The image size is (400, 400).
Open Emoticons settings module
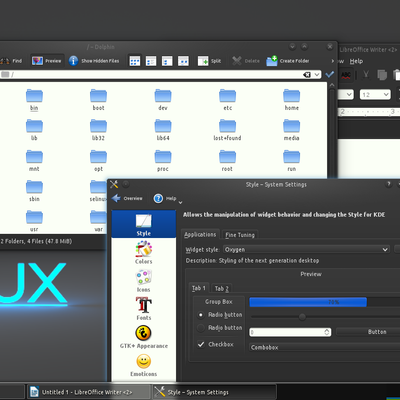144,365
